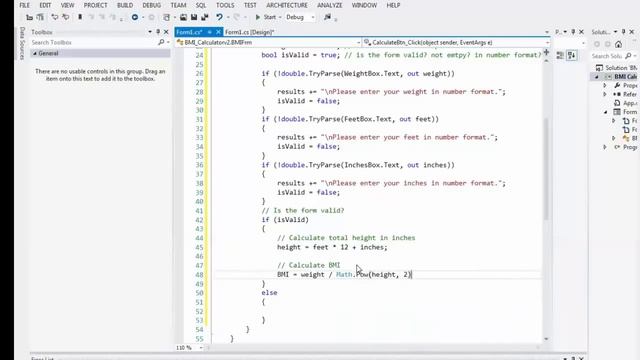Open the SQL menu
The height and width of the screenshot is (360, 640).
click(x=201, y=5)
